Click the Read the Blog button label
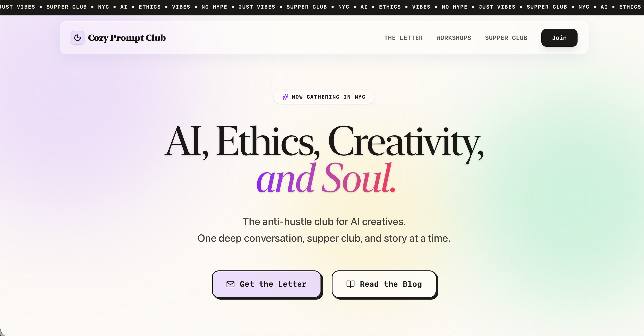 [x=391, y=284]
